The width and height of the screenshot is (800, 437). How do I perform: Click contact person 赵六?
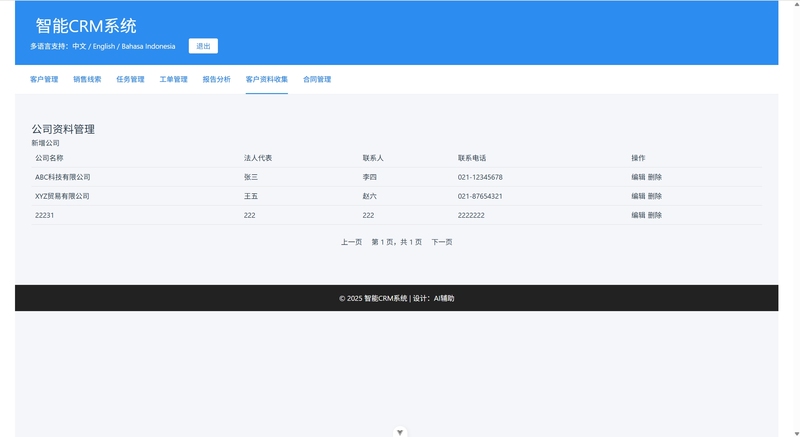click(x=369, y=196)
